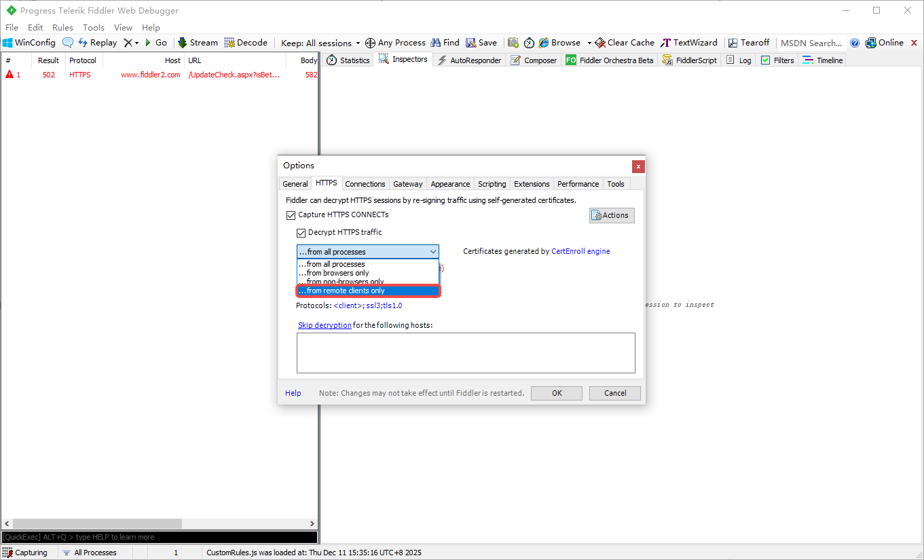Toggle Stream mode in toolbar
Image resolution: width=924 pixels, height=560 pixels.
[198, 43]
